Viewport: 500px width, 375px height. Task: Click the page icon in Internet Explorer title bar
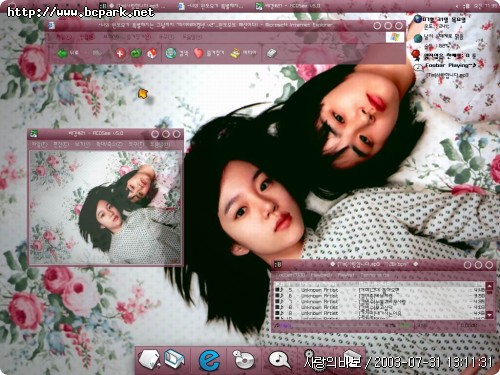coord(51,25)
